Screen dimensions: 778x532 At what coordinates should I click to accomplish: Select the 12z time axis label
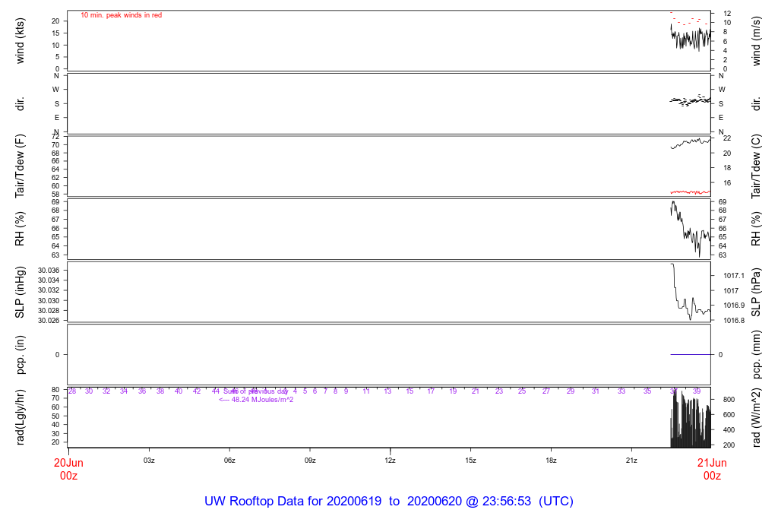click(x=390, y=461)
